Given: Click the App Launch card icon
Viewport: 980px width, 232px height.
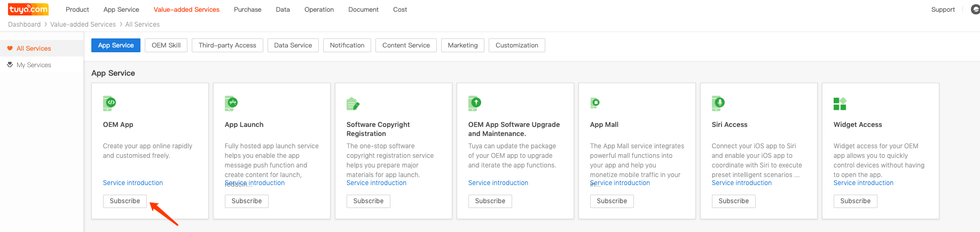Looking at the screenshot, I should point(231,103).
